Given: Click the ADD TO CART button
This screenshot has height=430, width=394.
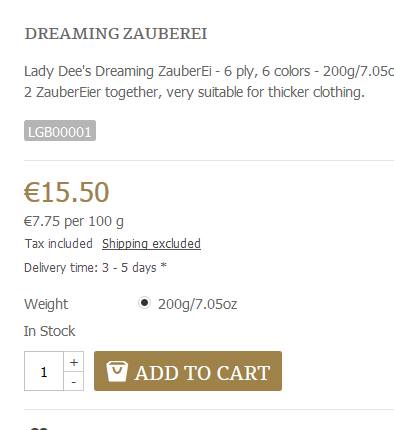Looking at the screenshot, I should 188,371.
